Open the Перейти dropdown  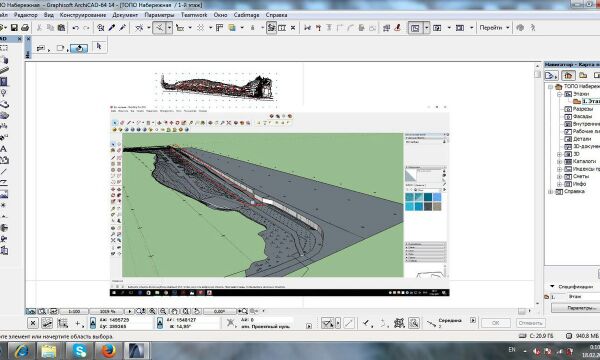(x=494, y=28)
